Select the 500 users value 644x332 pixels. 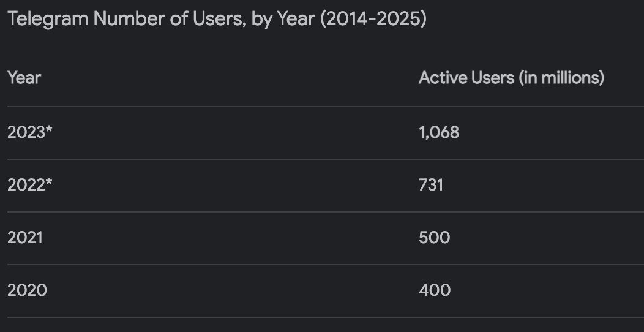click(434, 237)
